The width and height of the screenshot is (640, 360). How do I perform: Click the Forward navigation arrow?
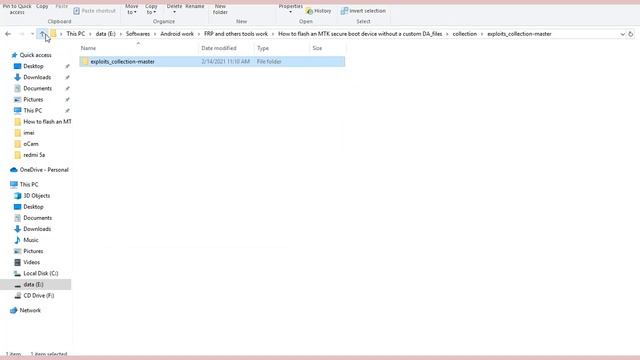(x=22, y=34)
